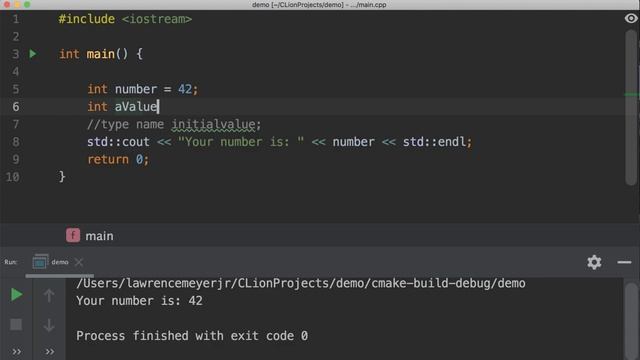Click the '<iostream>' header text
The height and width of the screenshot is (360, 640).
[x=157, y=19]
